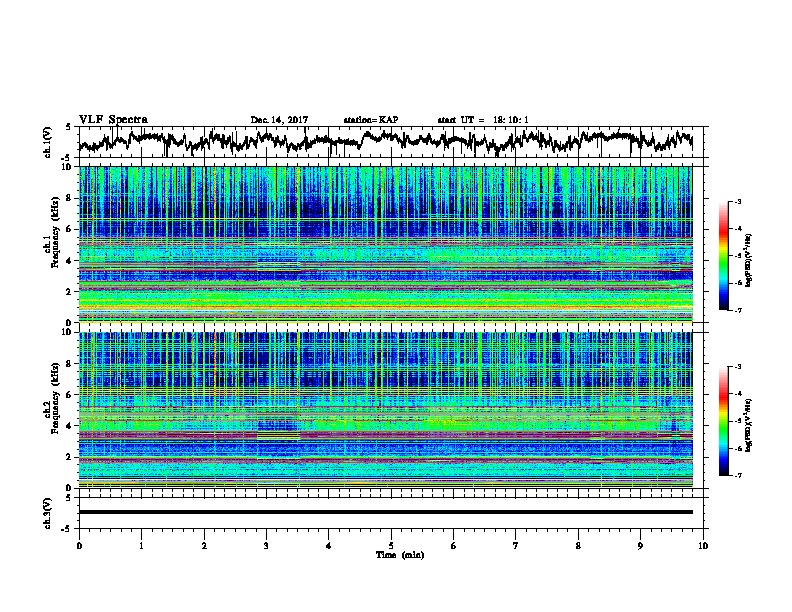The height and width of the screenshot is (612, 792).
Task: Click the "Time (min)" axis label
Action: (400, 555)
